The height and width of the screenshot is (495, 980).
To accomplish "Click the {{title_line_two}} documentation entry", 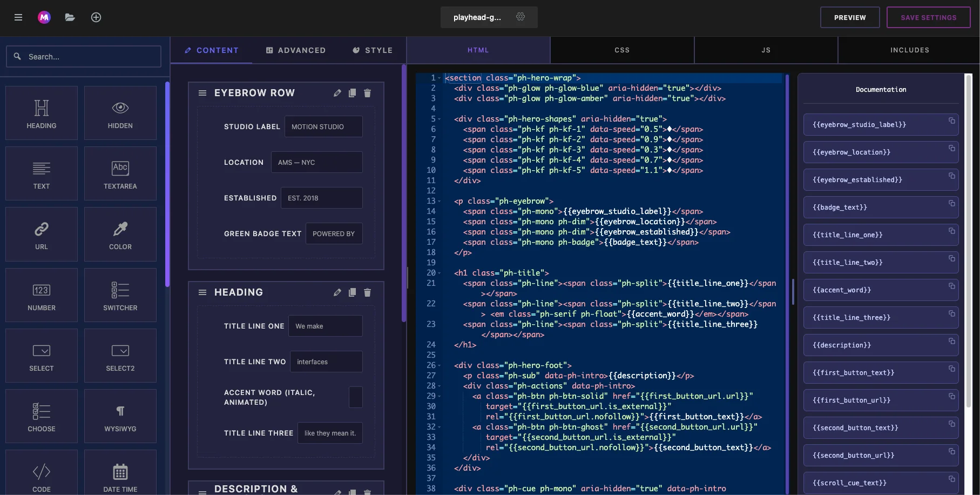I will pyautogui.click(x=881, y=263).
